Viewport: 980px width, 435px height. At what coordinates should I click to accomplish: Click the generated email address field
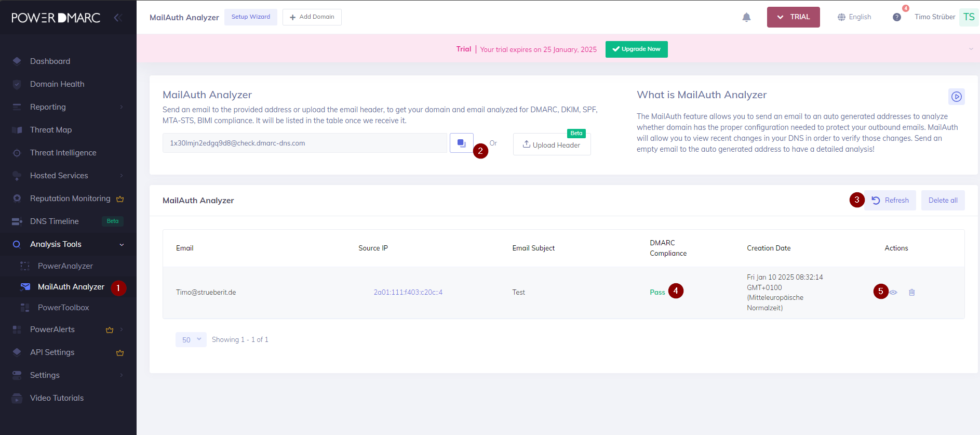pyautogui.click(x=304, y=143)
